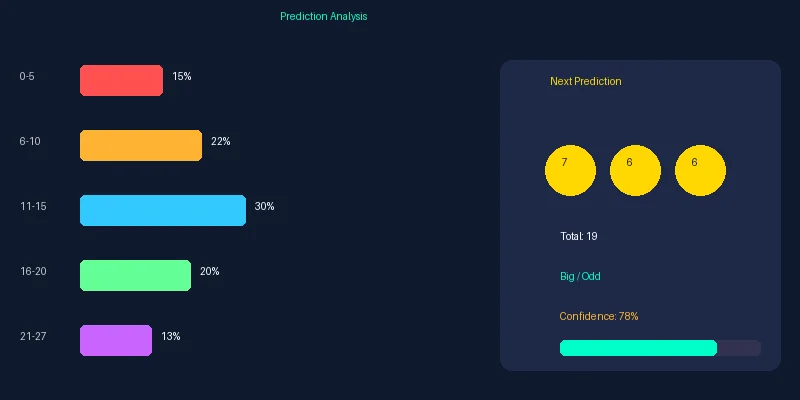800x400 pixels.
Task: Click the 22% percentage label
Action: click(220, 141)
